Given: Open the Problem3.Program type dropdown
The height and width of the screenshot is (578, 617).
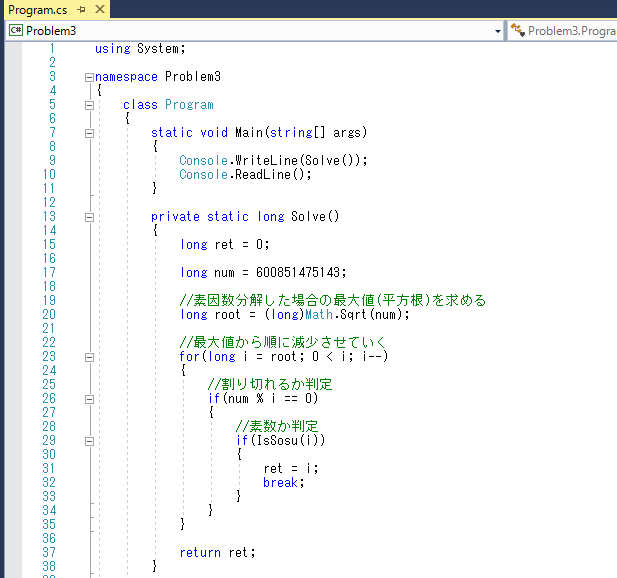Looking at the screenshot, I should pyautogui.click(x=563, y=31).
